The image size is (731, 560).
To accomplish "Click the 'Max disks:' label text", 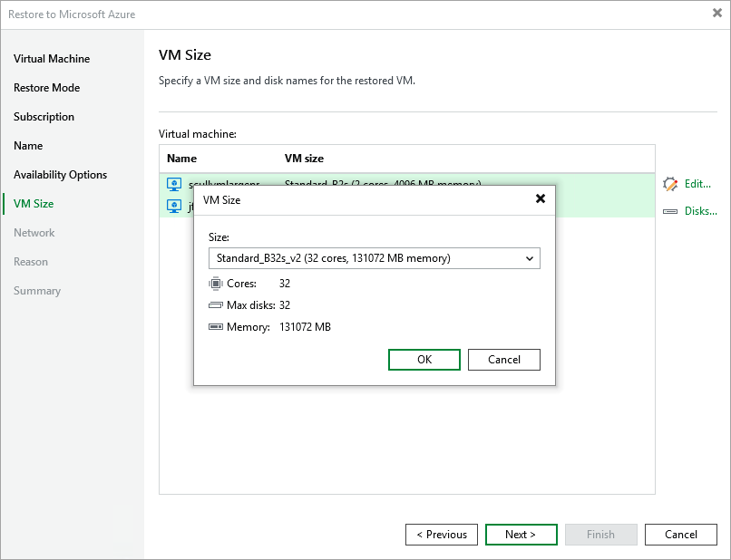I will [251, 305].
